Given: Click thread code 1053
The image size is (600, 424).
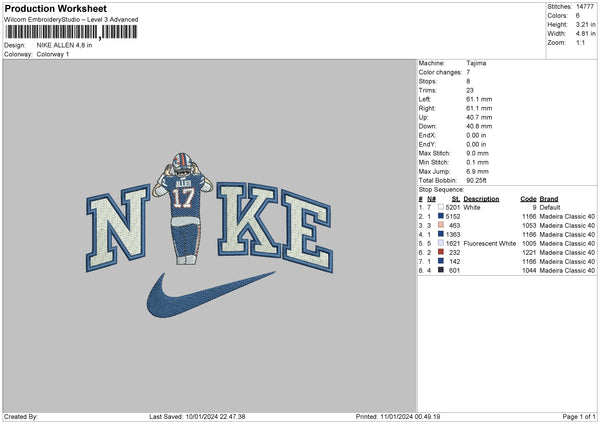Looking at the screenshot, I should (529, 225).
